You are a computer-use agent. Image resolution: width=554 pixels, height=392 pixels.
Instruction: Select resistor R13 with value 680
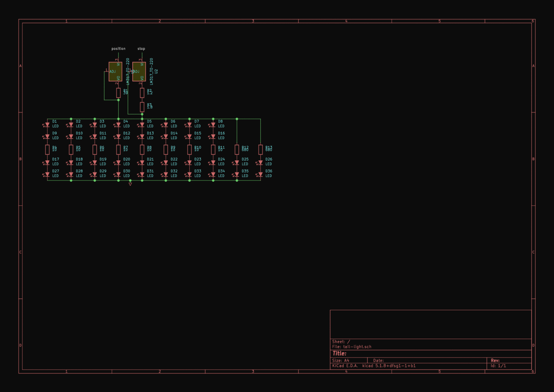261,149
